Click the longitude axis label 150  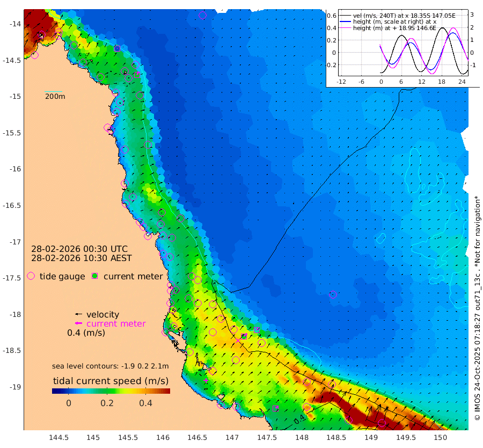pos(441,437)
